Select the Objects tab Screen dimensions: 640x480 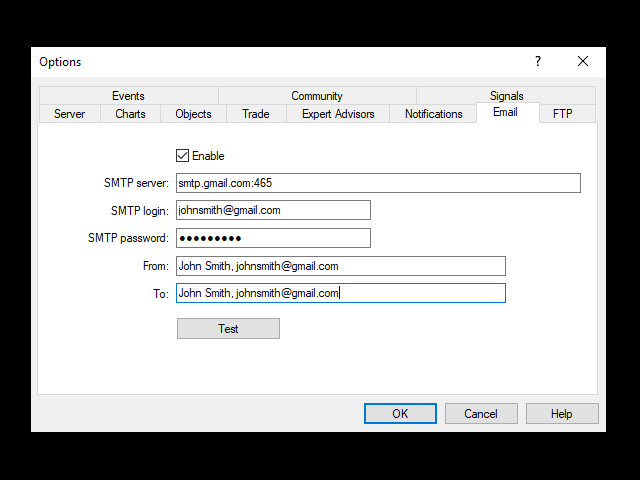tap(193, 114)
